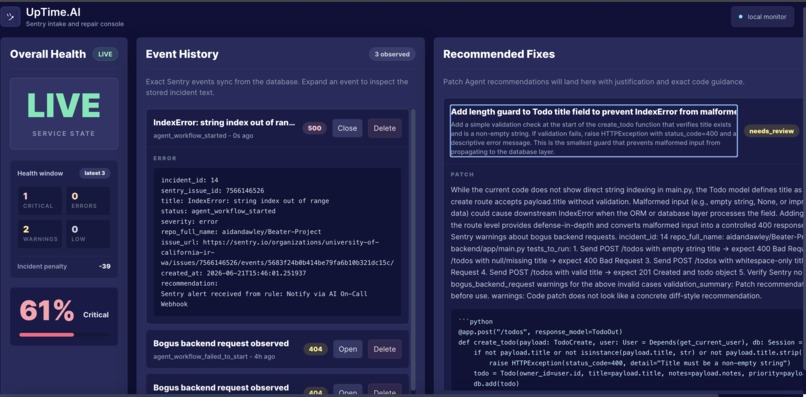Viewport: 806px width, 397px height.
Task: Click the ERROR section label
Action: 164,158
